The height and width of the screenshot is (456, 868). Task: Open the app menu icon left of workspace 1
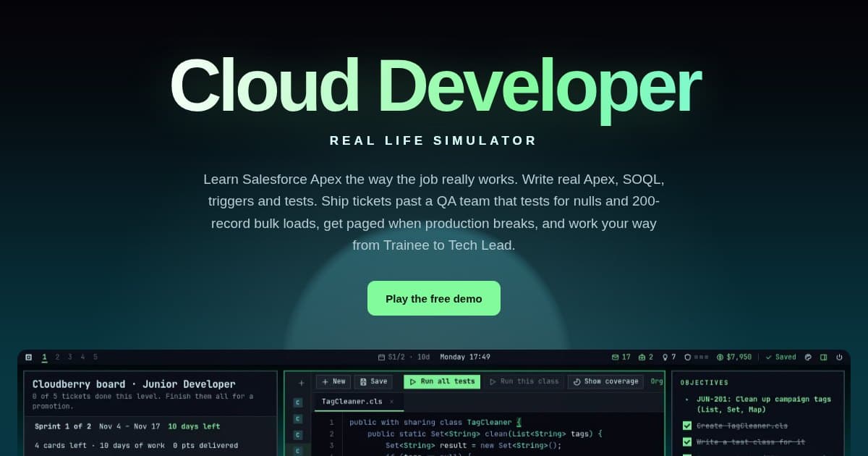(x=29, y=357)
